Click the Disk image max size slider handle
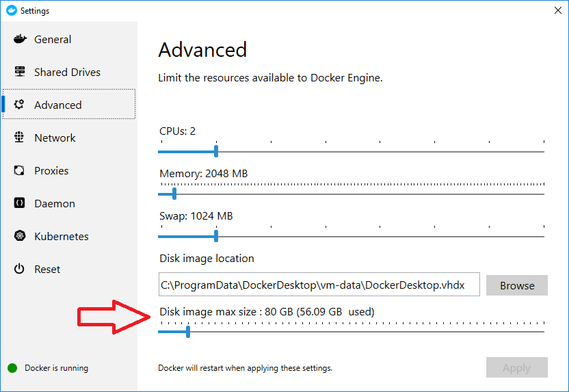The height and width of the screenshot is (392, 569). [188, 331]
